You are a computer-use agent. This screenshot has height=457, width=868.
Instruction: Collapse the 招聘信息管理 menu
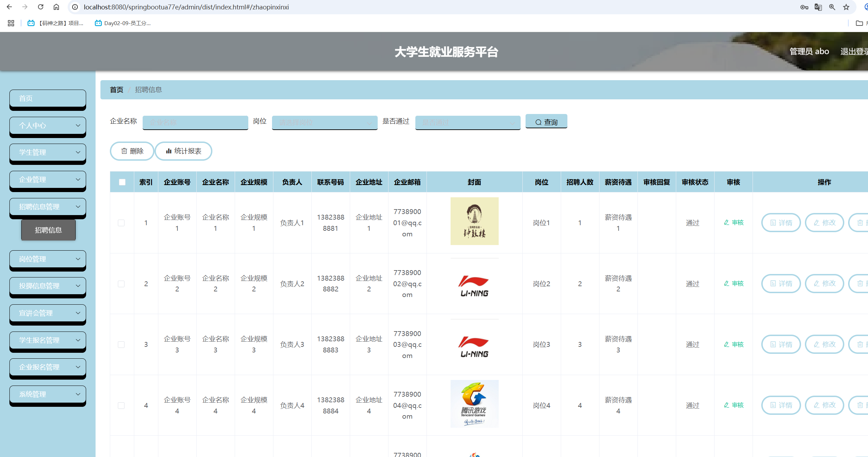[x=48, y=207]
